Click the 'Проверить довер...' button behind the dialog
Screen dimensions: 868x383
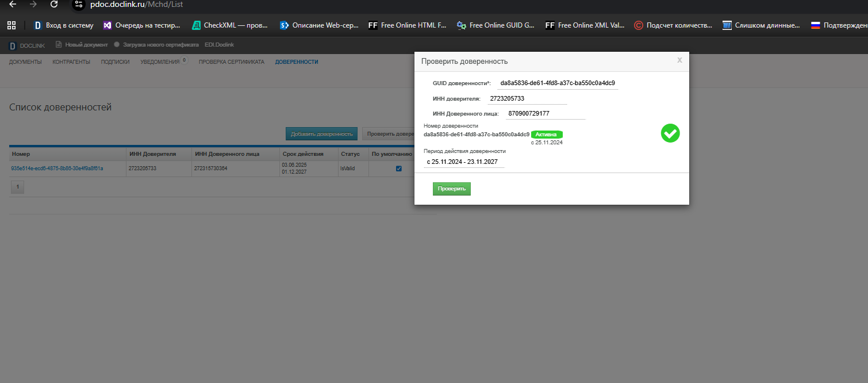tap(389, 134)
